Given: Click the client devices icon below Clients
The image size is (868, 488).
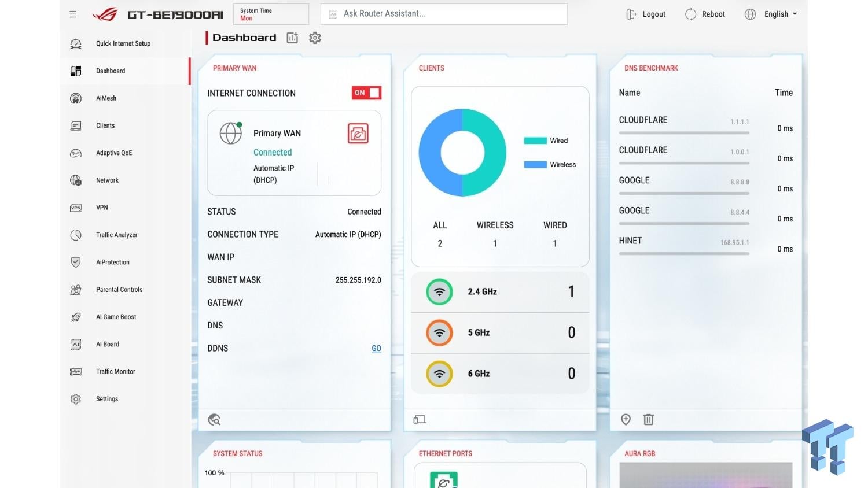Looking at the screenshot, I should click(420, 420).
